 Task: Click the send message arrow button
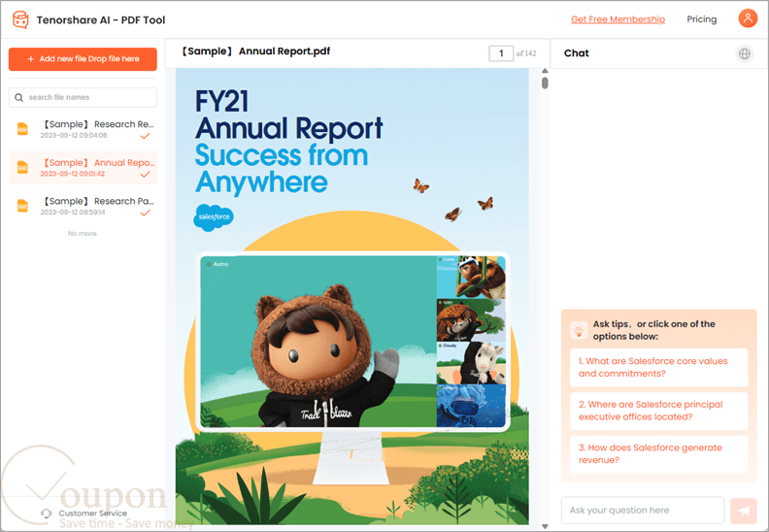click(x=744, y=511)
